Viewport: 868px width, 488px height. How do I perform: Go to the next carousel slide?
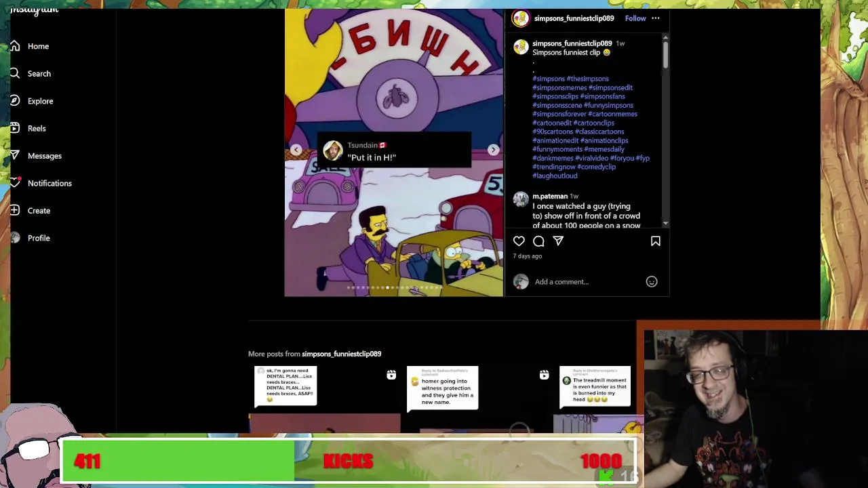pos(493,150)
